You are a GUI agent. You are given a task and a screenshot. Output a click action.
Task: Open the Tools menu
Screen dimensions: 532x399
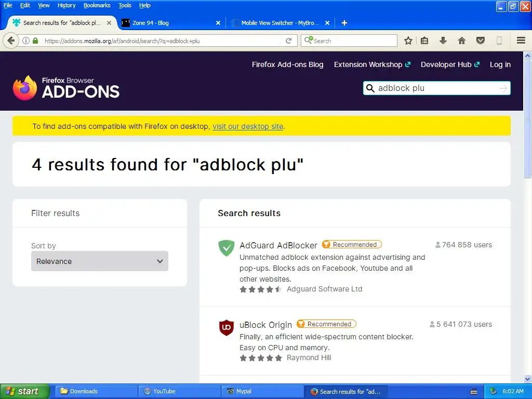125,5
